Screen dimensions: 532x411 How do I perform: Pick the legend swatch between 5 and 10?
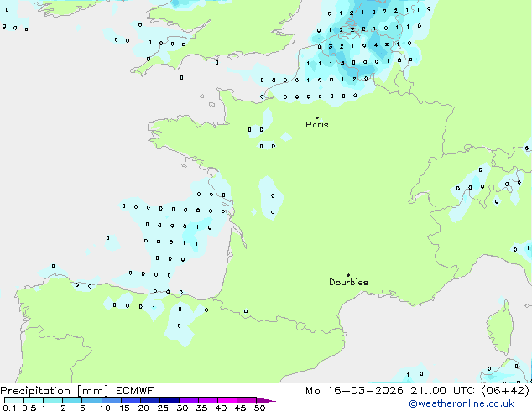(x=91, y=400)
